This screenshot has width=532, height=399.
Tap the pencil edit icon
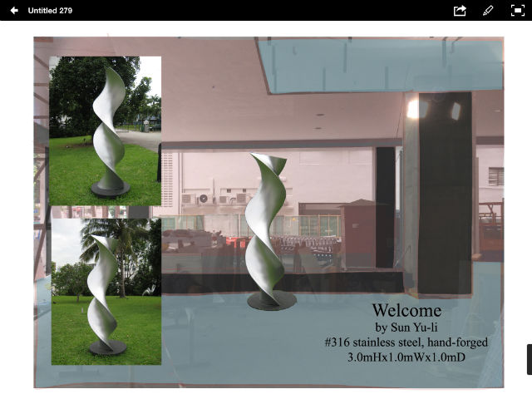tap(488, 11)
